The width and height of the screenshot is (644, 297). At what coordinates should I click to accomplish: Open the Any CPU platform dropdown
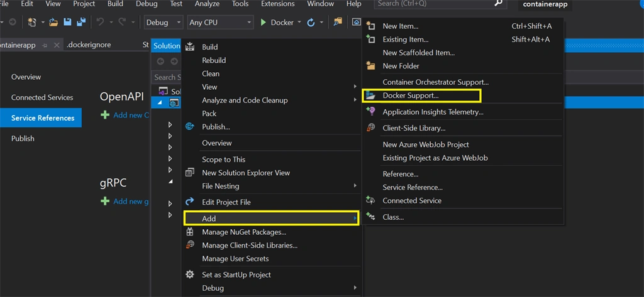220,22
